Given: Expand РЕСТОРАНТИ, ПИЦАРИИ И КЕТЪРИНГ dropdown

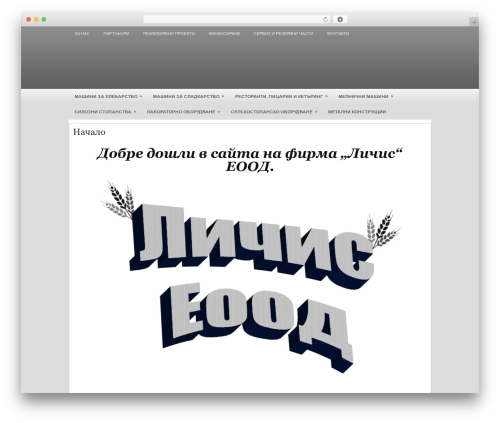Looking at the screenshot, I should coord(281,96).
